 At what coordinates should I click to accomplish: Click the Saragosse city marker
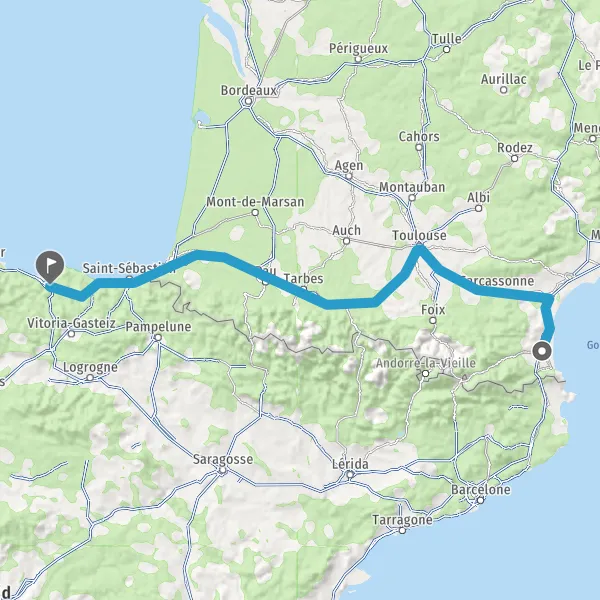click(222, 471)
